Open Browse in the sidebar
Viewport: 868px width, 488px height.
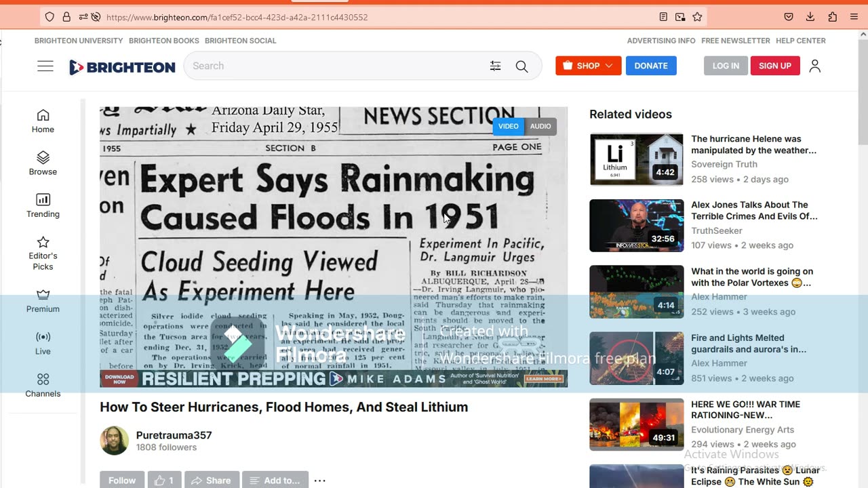(x=43, y=163)
